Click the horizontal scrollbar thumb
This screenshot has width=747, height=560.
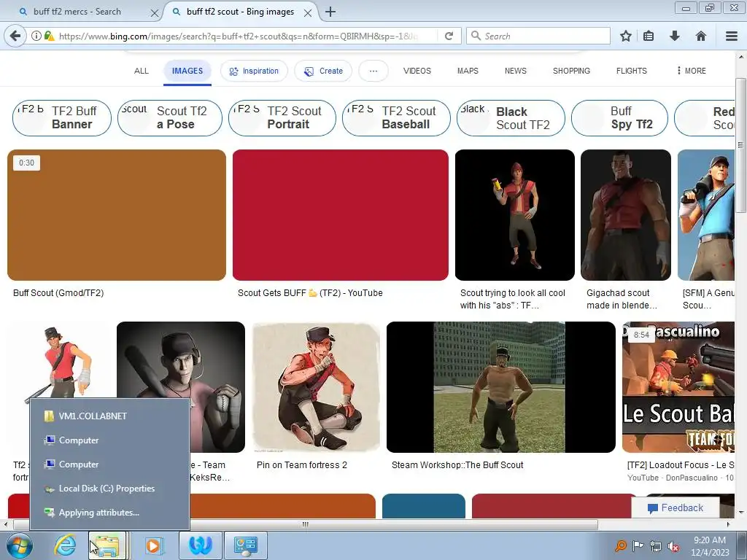coord(305,524)
